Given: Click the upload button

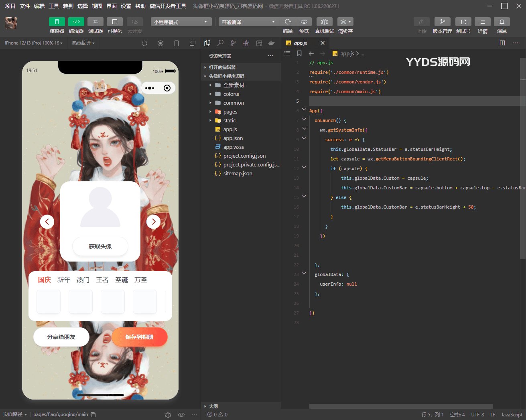Looking at the screenshot, I should coord(422,22).
